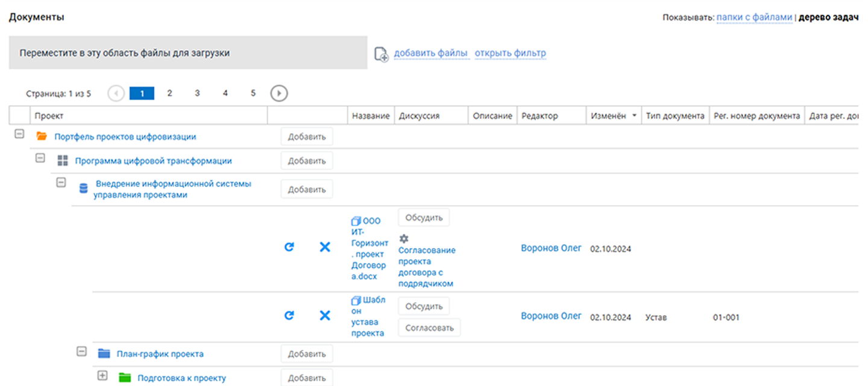This screenshot has width=868, height=386.
Task: Click delete X icon for ООО ИТ-Горизонт document
Action: click(x=325, y=247)
